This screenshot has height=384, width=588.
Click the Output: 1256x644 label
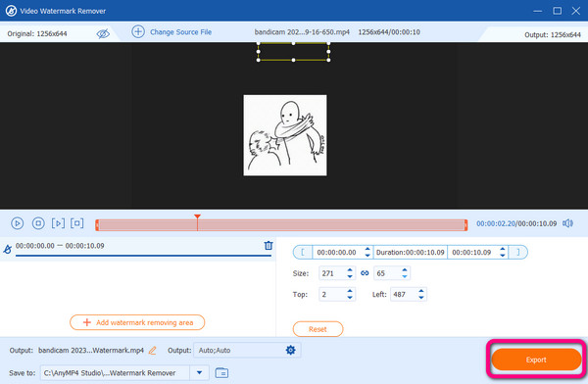[553, 35]
